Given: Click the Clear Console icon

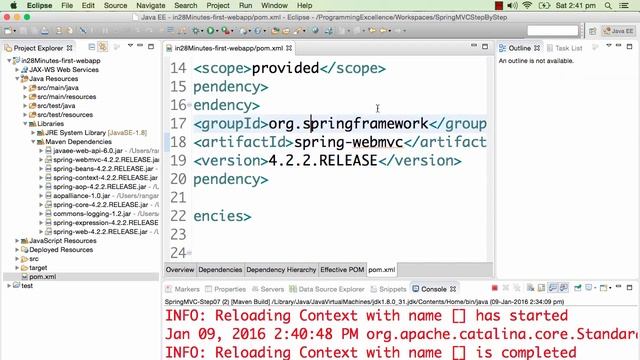Looking at the screenshot, I should (531, 288).
